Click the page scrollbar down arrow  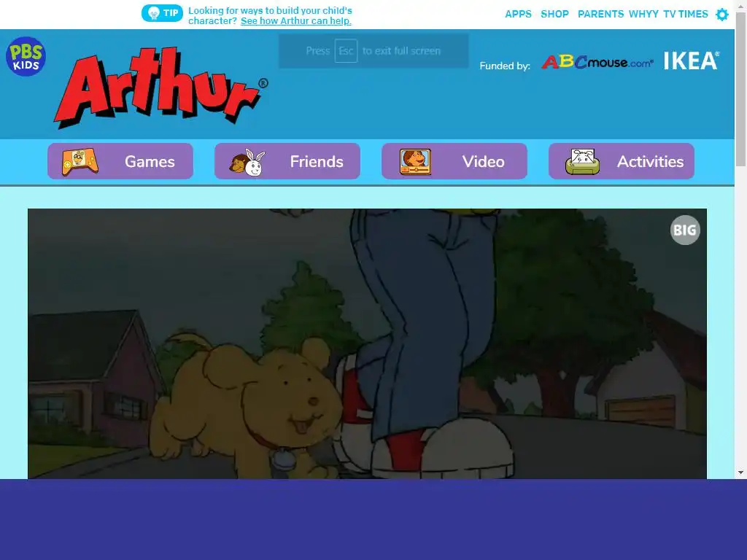click(x=741, y=472)
